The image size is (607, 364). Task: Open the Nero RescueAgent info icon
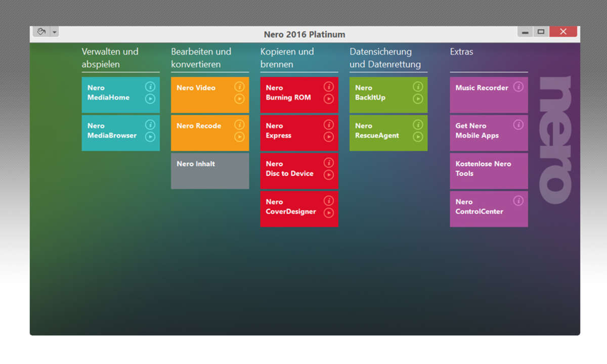(418, 124)
